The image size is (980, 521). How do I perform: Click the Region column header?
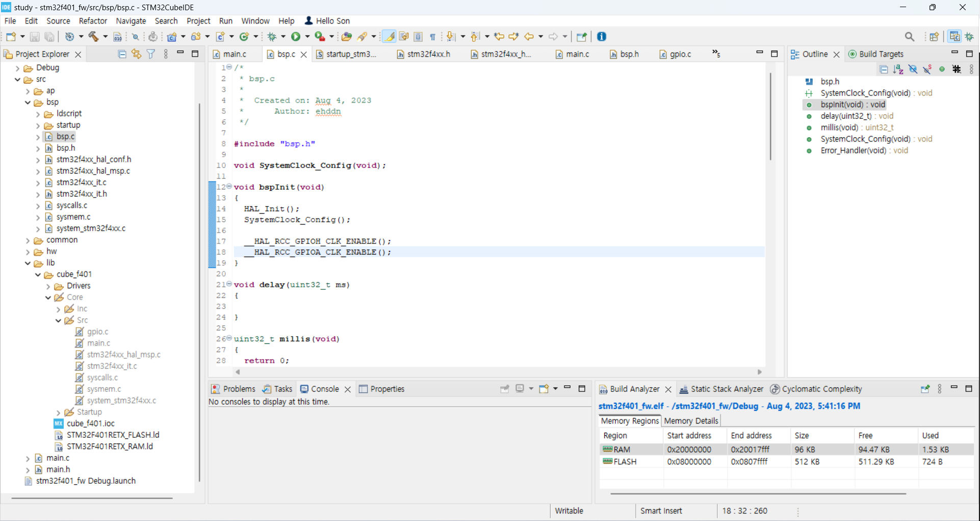tap(631, 436)
